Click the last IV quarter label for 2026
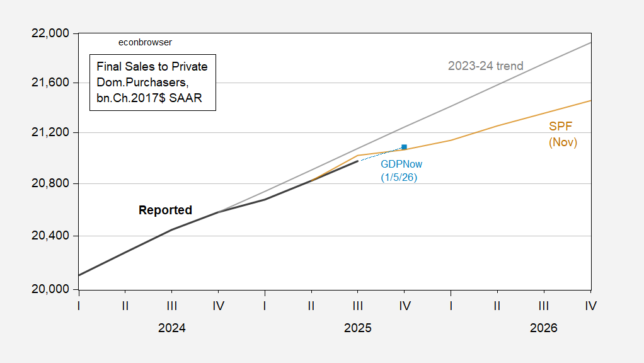 click(590, 306)
